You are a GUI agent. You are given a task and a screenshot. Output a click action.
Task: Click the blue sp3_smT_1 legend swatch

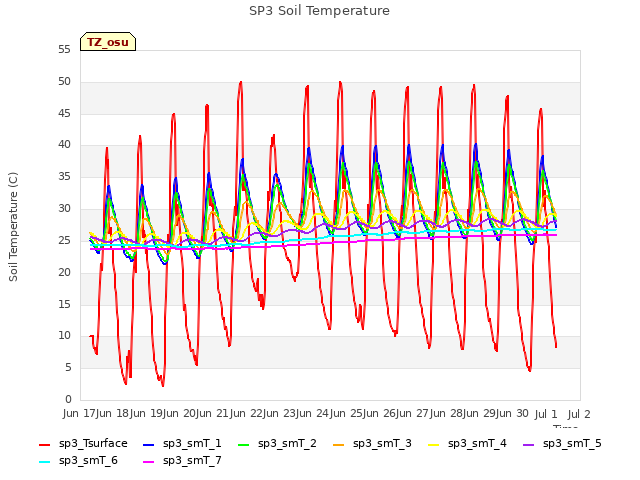coord(149,444)
